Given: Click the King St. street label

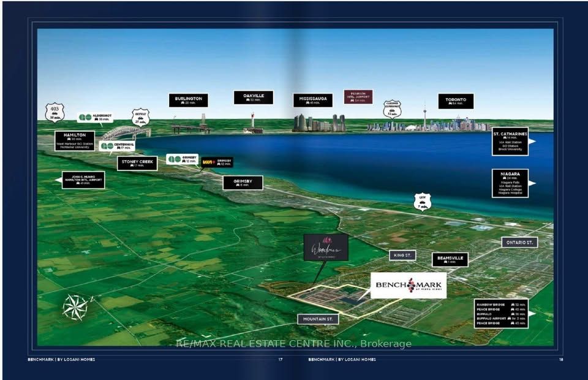Looking at the screenshot, I should [402, 255].
